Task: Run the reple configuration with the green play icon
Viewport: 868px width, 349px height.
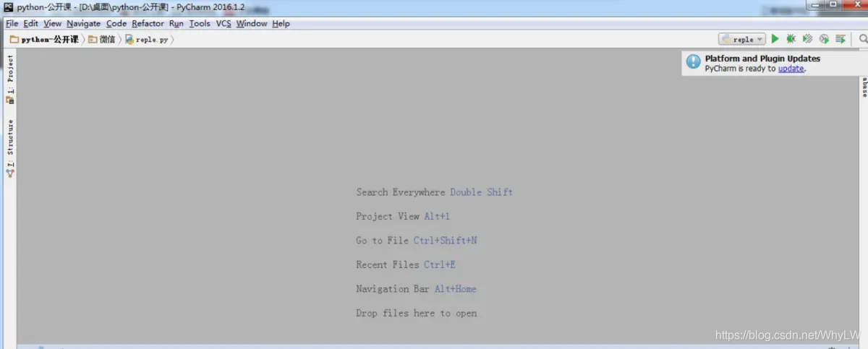Action: (x=775, y=39)
